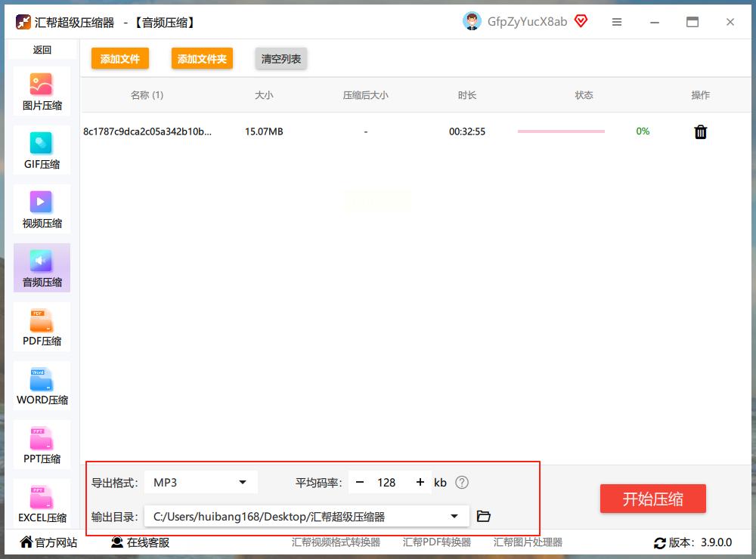
Task: Decrease average bitrate with minus button
Action: 360,483
